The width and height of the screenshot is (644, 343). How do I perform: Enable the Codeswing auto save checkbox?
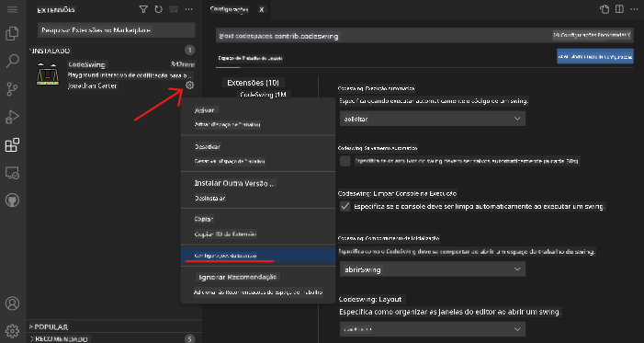(x=345, y=161)
